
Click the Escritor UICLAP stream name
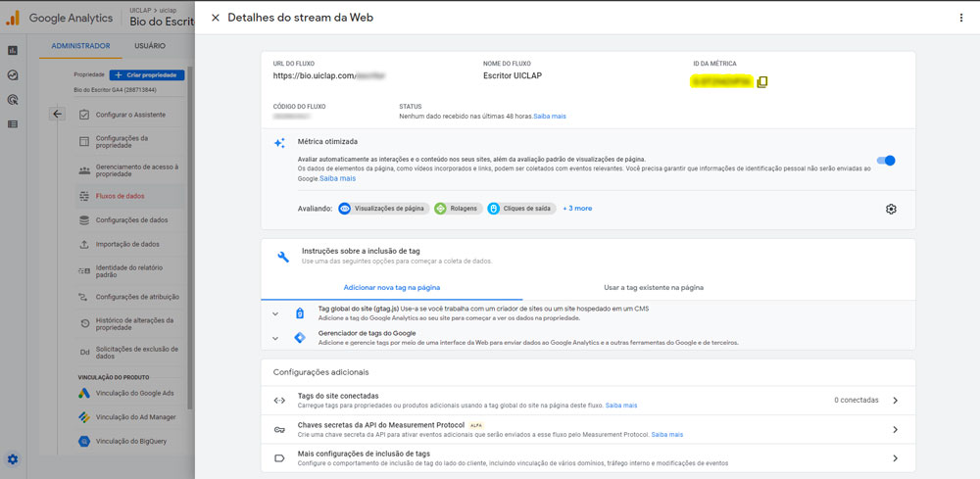511,75
